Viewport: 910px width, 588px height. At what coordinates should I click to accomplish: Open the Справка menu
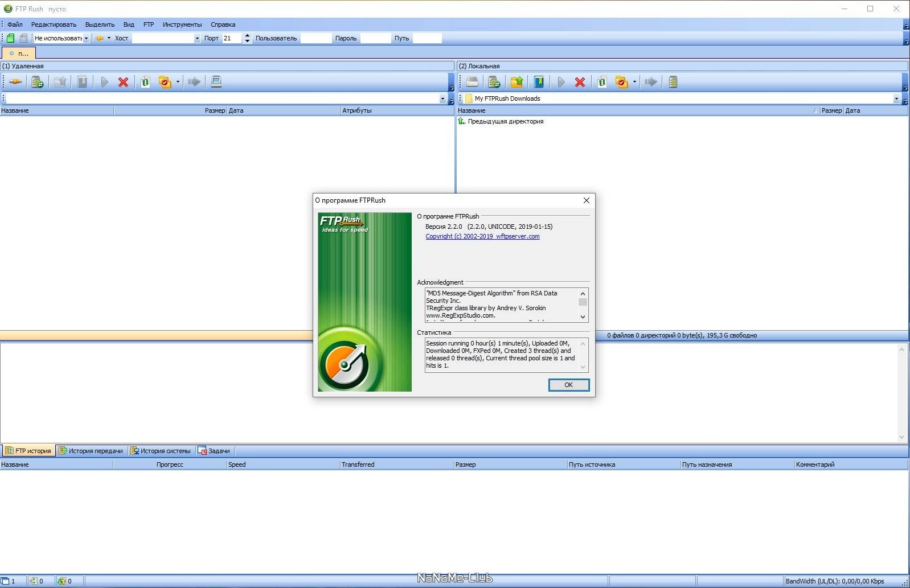point(223,24)
